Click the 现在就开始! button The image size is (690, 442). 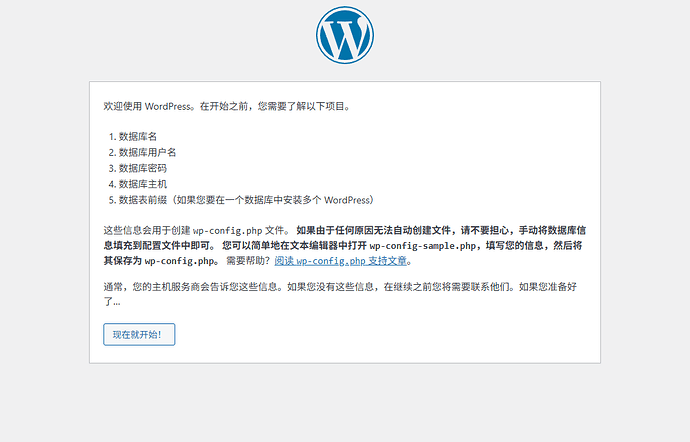pyautogui.click(x=139, y=335)
